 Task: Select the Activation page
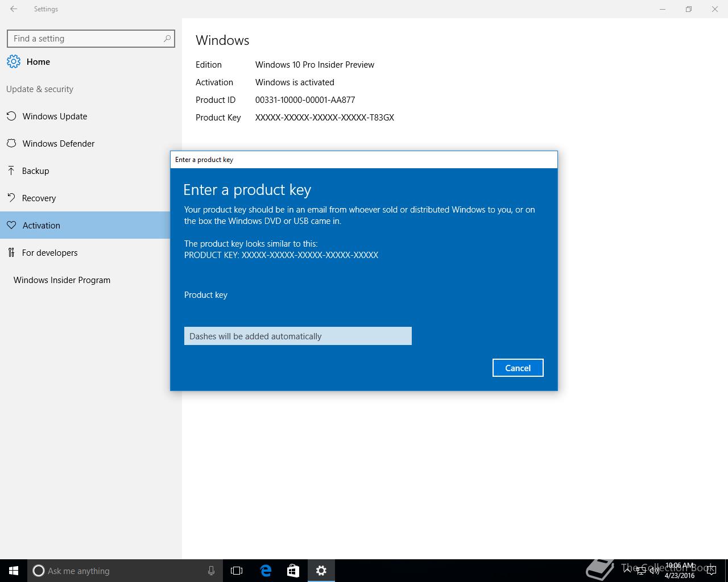[85, 225]
